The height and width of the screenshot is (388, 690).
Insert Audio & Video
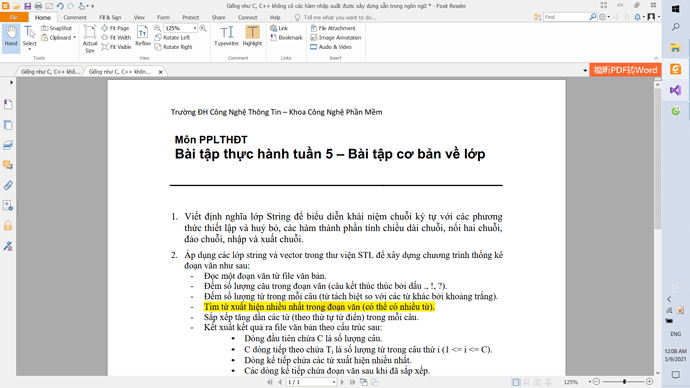(x=331, y=47)
